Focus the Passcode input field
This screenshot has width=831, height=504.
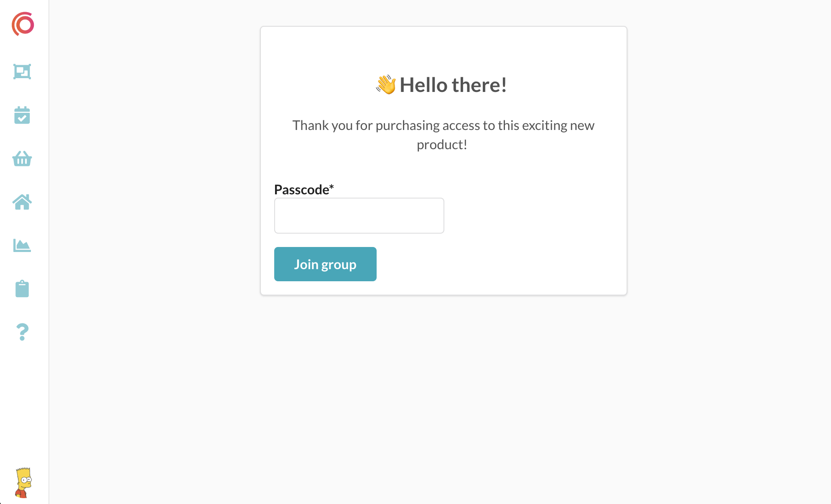point(359,216)
